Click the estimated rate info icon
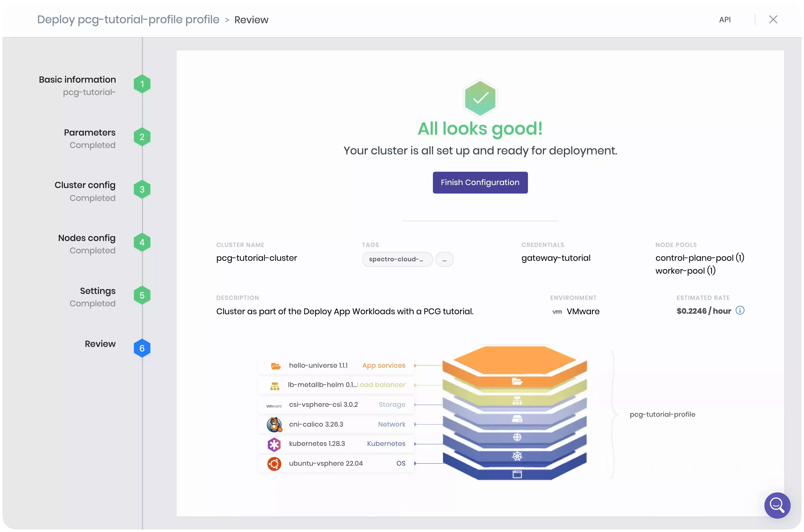The image size is (804, 532). [x=740, y=311]
